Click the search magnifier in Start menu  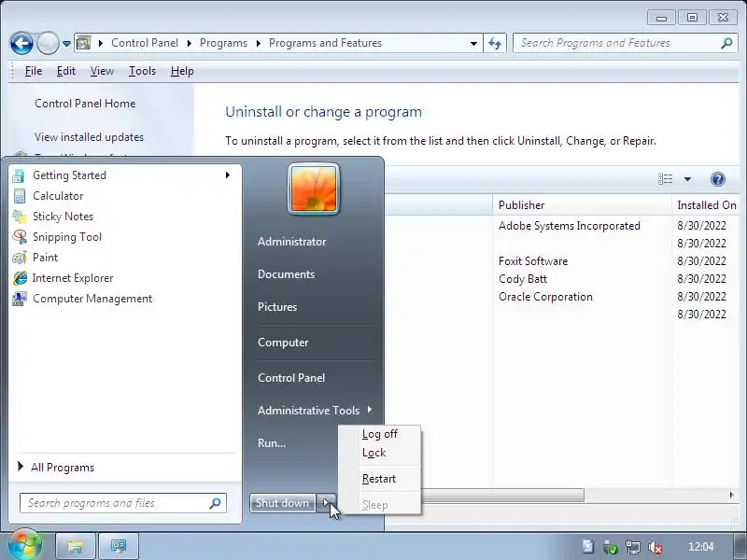click(215, 503)
